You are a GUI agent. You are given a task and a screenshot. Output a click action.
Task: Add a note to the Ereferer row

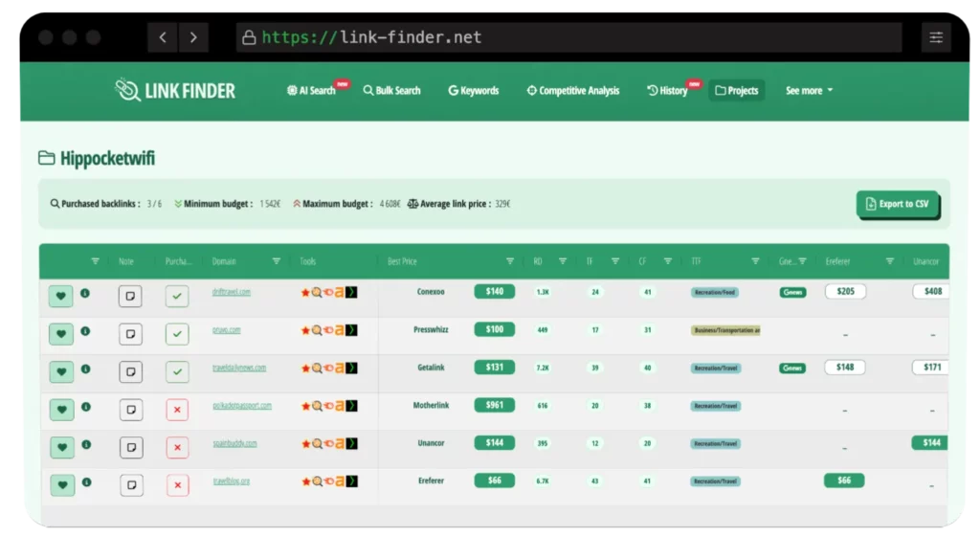pyautogui.click(x=131, y=484)
